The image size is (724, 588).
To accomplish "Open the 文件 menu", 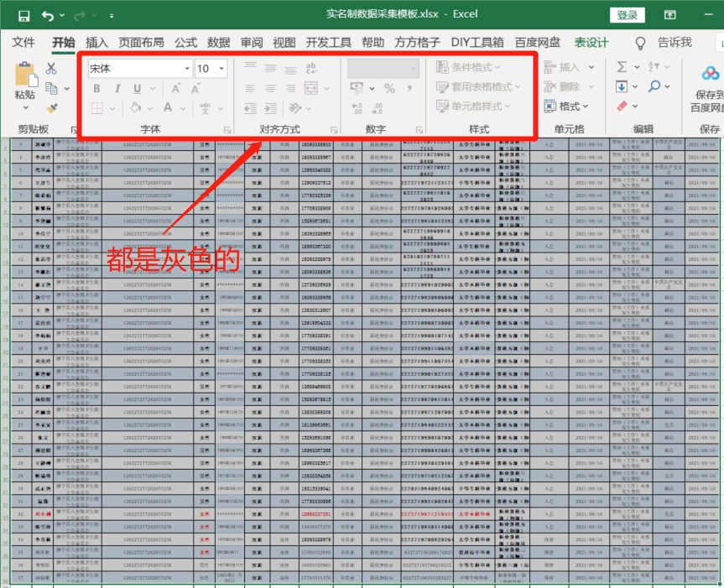I will (x=23, y=43).
